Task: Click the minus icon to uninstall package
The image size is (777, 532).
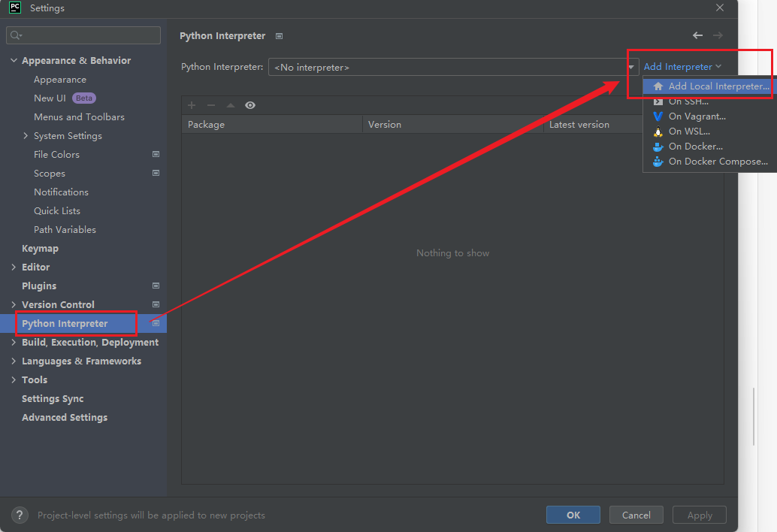Action: click(211, 105)
